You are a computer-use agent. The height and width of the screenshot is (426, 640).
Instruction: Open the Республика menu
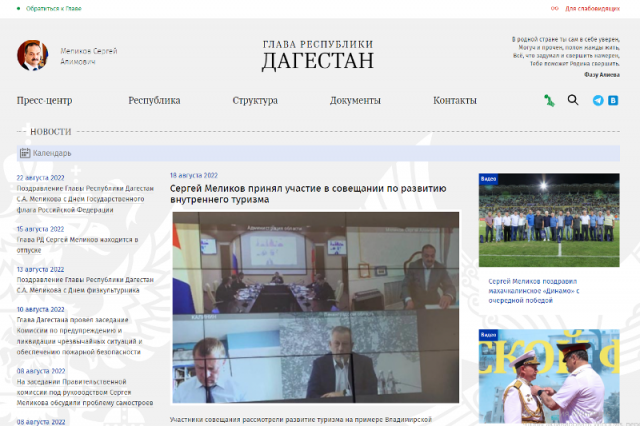(x=154, y=100)
